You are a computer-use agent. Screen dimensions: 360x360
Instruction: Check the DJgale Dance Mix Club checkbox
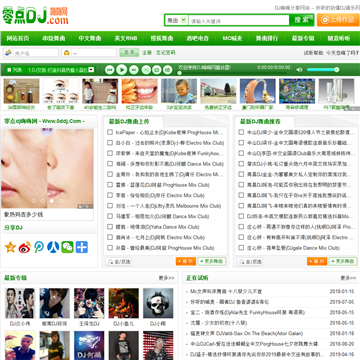tap(241, 248)
